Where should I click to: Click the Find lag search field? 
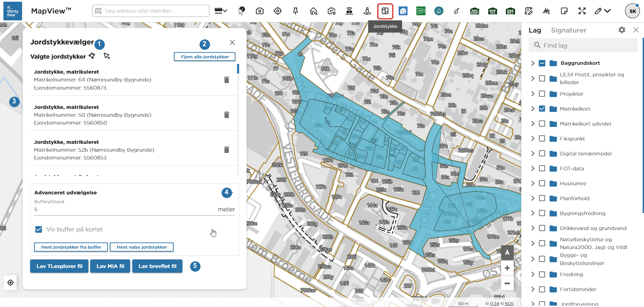pos(583,45)
